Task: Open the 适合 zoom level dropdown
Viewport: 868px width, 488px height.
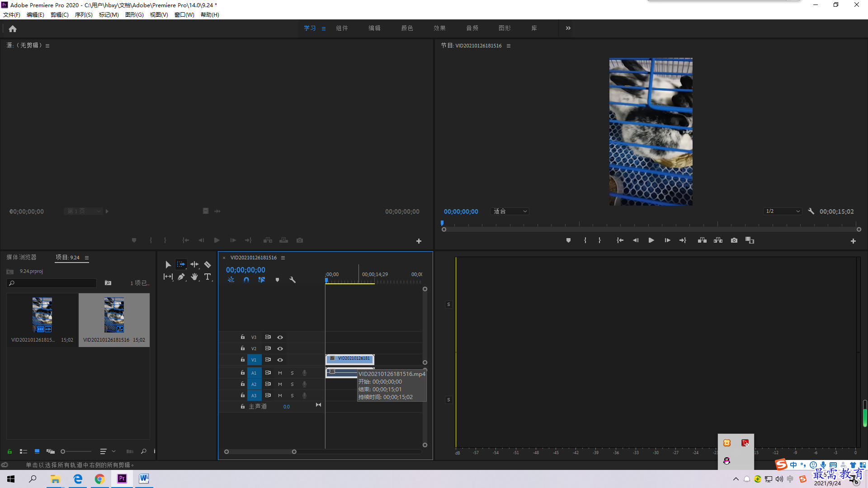Action: [509, 211]
